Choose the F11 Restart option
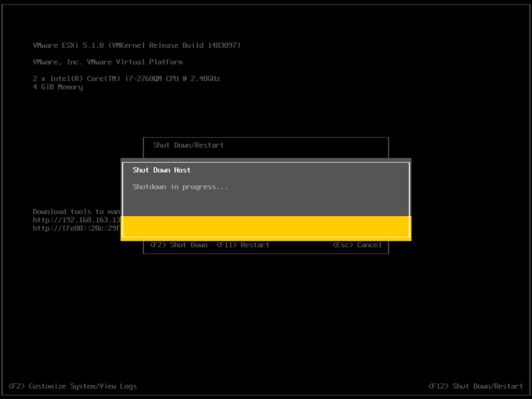 [x=243, y=245]
